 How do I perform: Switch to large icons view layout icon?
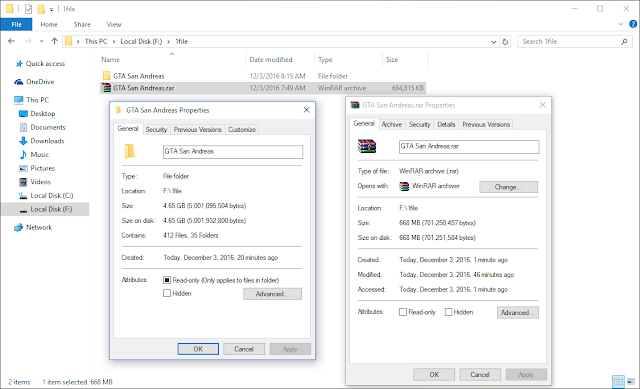(x=631, y=382)
